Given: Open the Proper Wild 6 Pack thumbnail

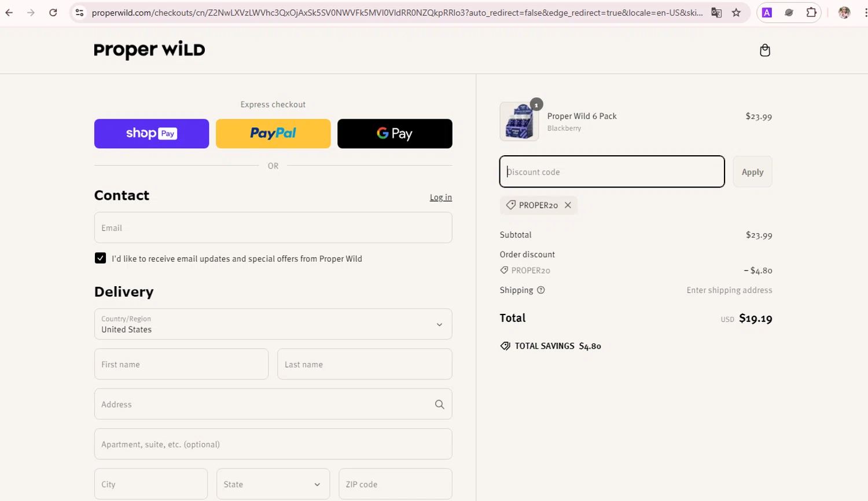Looking at the screenshot, I should pos(519,122).
